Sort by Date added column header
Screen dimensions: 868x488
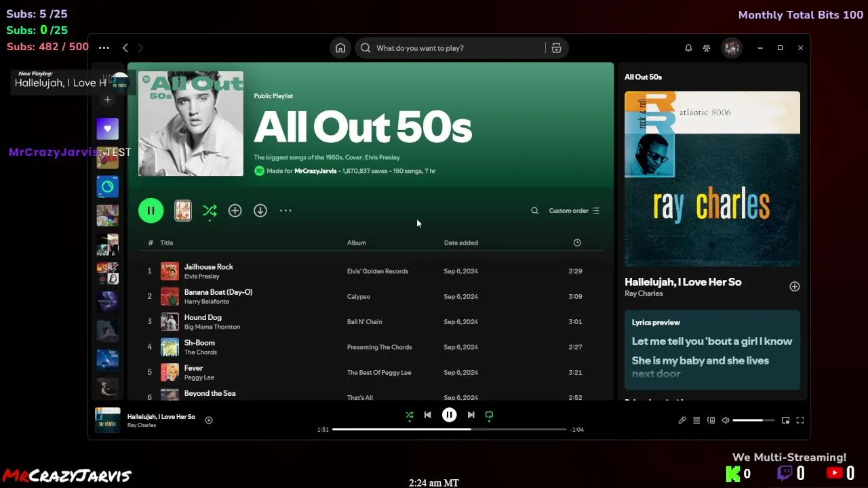pos(461,243)
